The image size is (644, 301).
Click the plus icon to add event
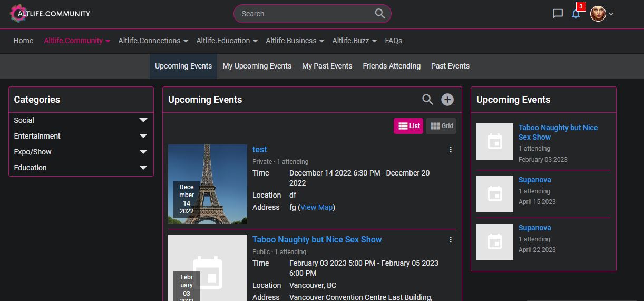coord(447,100)
